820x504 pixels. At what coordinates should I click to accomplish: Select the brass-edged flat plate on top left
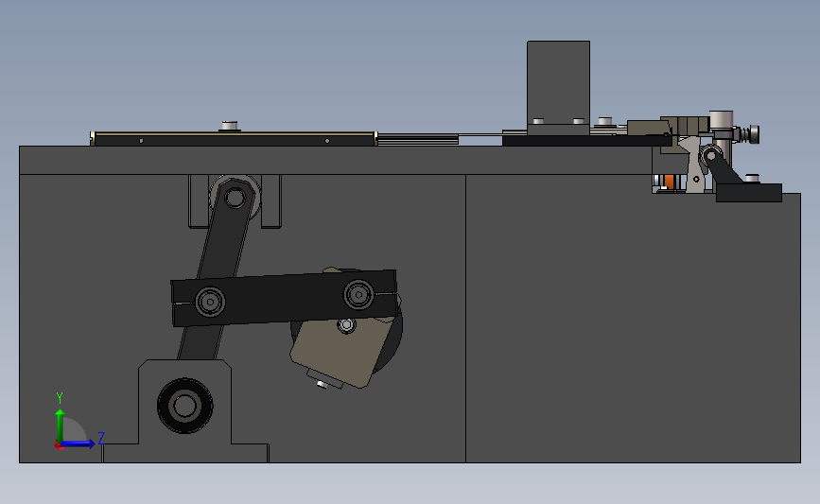[234, 139]
